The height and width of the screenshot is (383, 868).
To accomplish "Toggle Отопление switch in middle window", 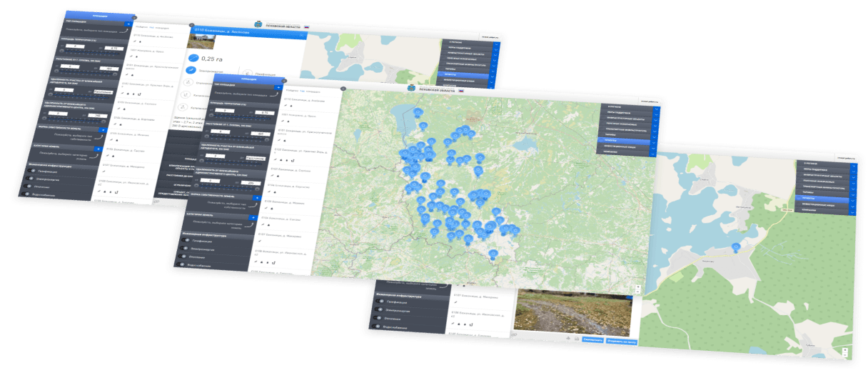I will tap(182, 256).
